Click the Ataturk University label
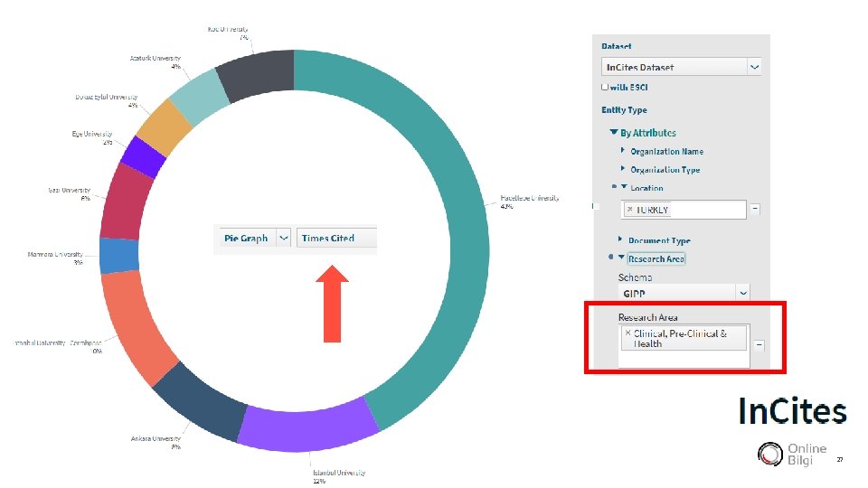Image resolution: width=868 pixels, height=488 pixels. pyautogui.click(x=155, y=62)
